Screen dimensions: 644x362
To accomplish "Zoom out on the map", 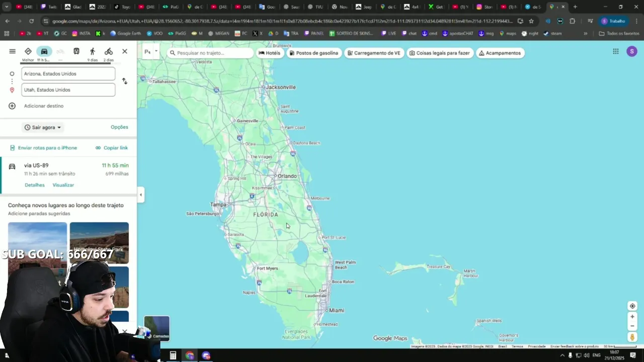I will 632,326.
